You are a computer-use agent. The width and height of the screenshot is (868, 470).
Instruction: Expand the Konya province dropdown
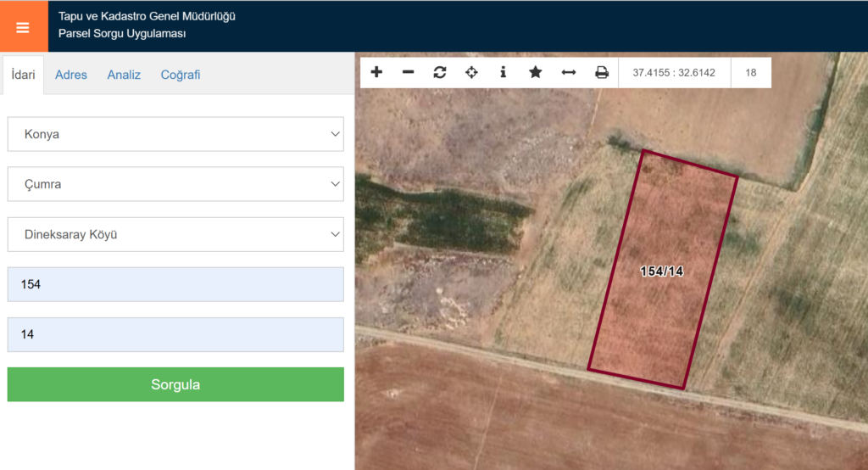(x=175, y=134)
